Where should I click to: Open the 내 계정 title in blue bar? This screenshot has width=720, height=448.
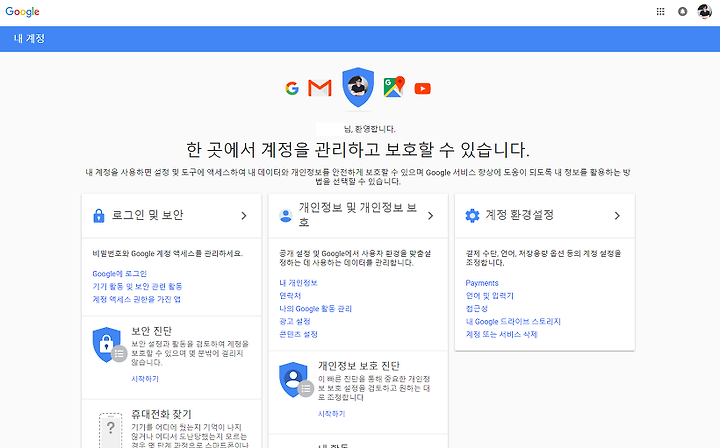pos(29,39)
